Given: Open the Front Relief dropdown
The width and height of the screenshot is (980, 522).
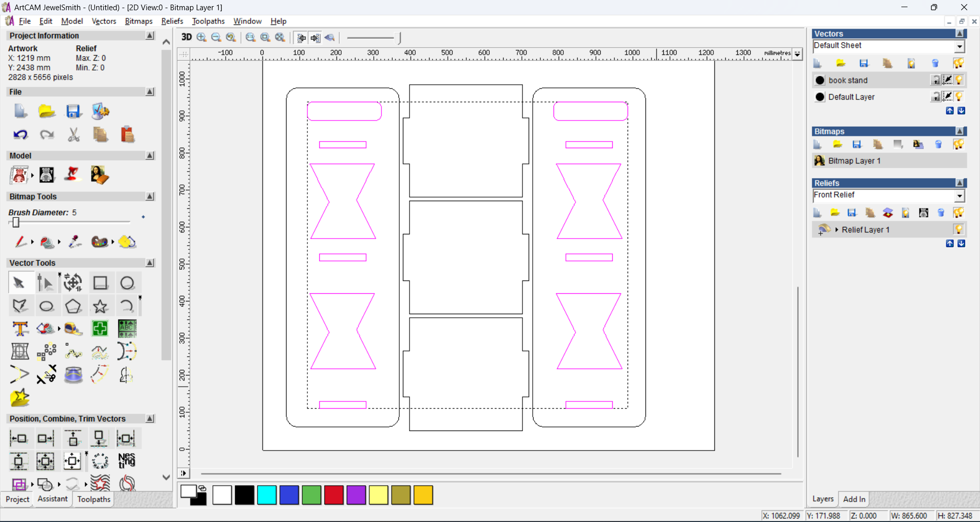Looking at the screenshot, I should coord(960,196).
